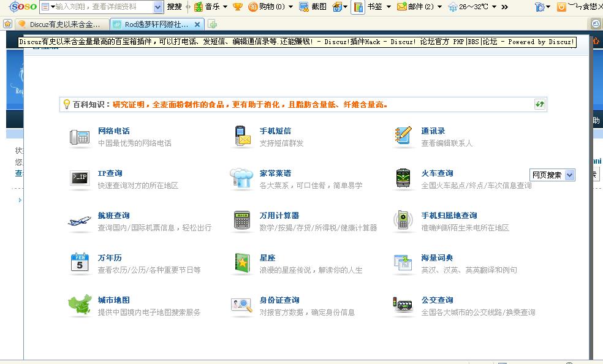Open the 手机短信 link

(275, 131)
